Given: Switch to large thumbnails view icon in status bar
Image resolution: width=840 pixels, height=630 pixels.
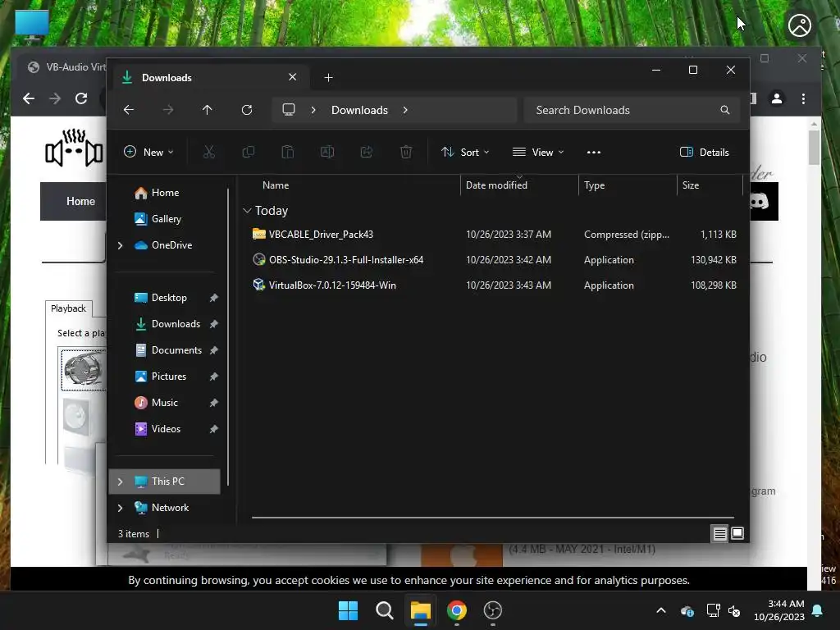Looking at the screenshot, I should point(737,533).
